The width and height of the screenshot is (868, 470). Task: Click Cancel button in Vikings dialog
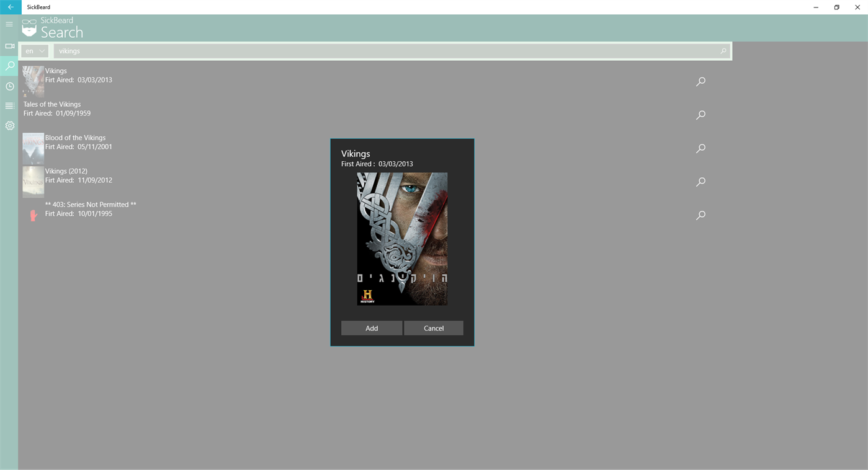[x=434, y=328]
